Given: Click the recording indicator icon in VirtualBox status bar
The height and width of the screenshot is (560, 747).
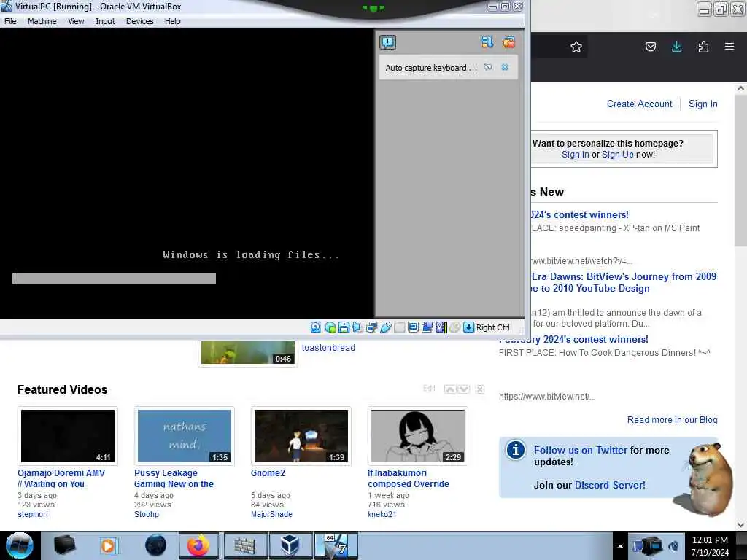Looking at the screenshot, I should [x=427, y=327].
